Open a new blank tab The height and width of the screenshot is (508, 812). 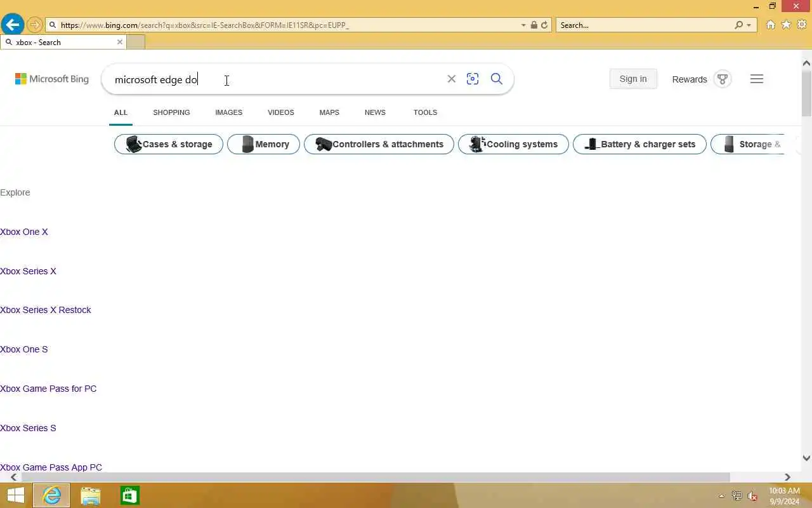136,42
